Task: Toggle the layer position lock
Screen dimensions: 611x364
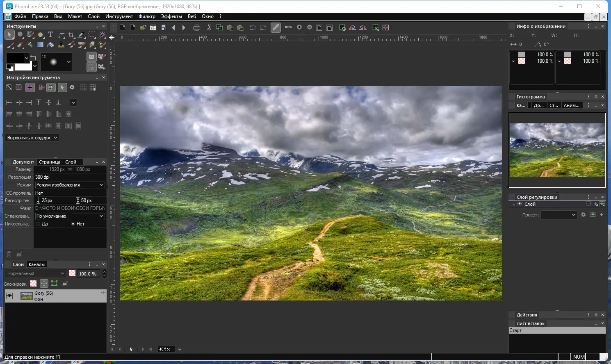Action: [44, 283]
